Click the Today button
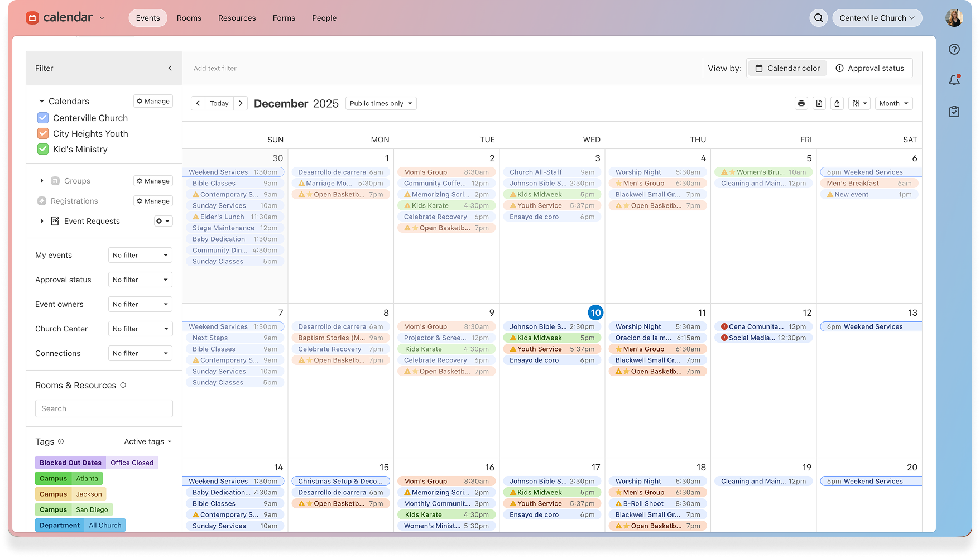This screenshot has width=980, height=558. pos(219,103)
